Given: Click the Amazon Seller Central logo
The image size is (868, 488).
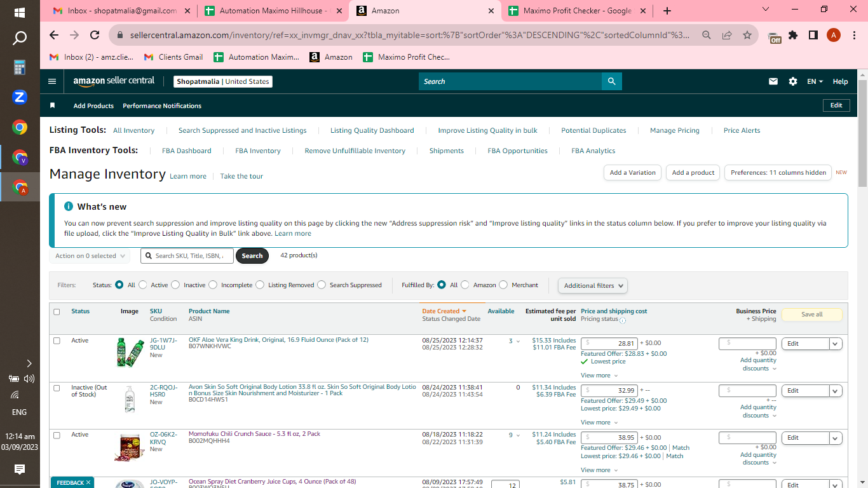Looking at the screenshot, I should click(x=114, y=81).
